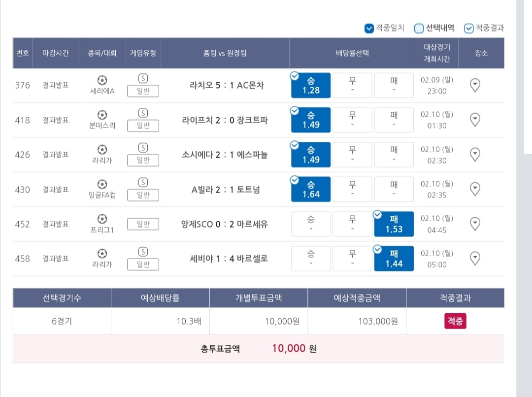532x397 pixels.
Task: Select 패 option for 라치오 match
Action: pyautogui.click(x=394, y=85)
